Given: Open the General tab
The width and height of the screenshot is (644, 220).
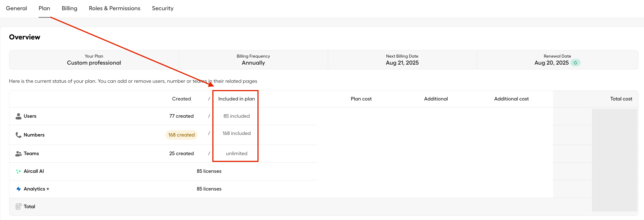Looking at the screenshot, I should [x=16, y=8].
